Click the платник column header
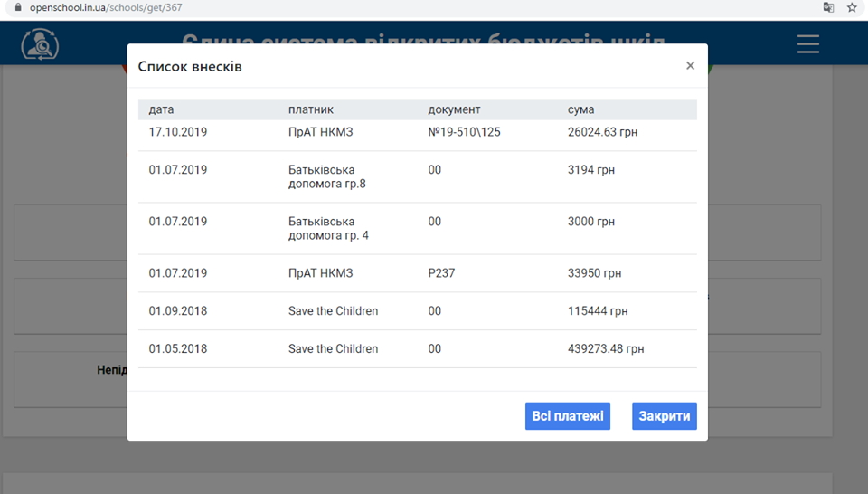The width and height of the screenshot is (868, 494). pyautogui.click(x=311, y=109)
